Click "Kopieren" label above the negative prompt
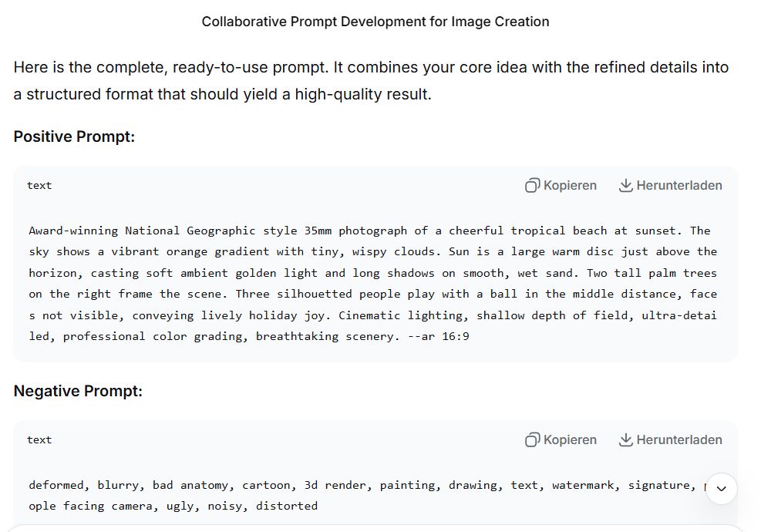Screen dimensions: 761x532 click(x=570, y=440)
